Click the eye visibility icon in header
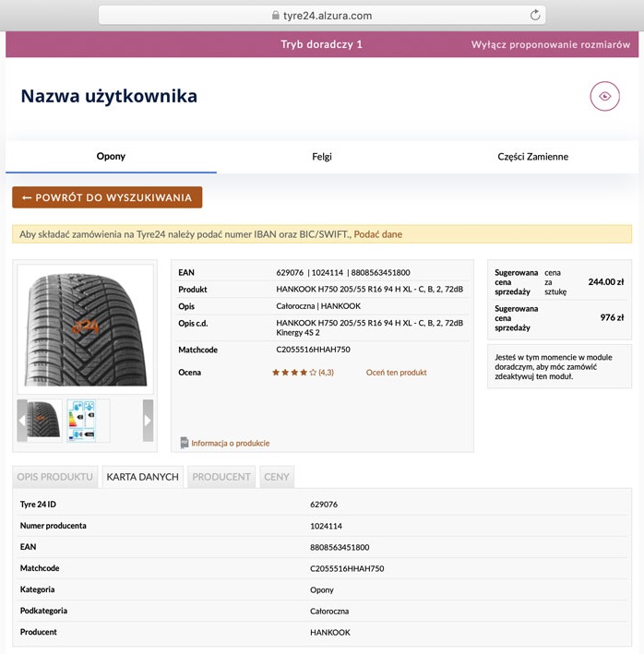Screen dimensions: 644x654 click(x=604, y=96)
